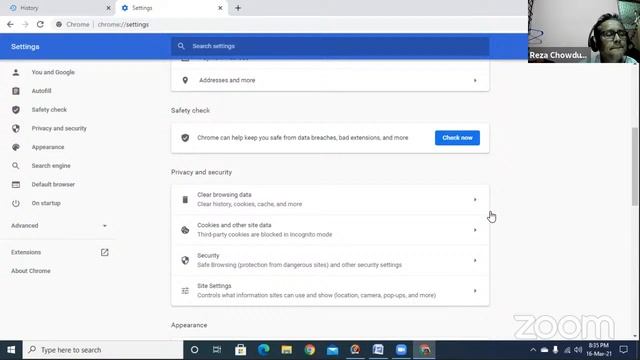Viewport: 640px width, 360px height.
Task: Click the volume speaker tray icon
Action: tap(578, 350)
